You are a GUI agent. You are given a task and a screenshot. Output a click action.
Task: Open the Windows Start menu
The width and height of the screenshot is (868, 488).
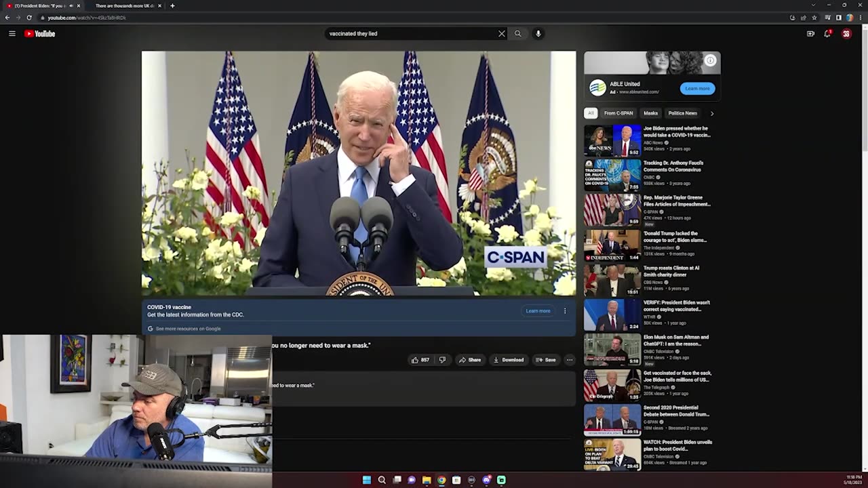(x=367, y=480)
